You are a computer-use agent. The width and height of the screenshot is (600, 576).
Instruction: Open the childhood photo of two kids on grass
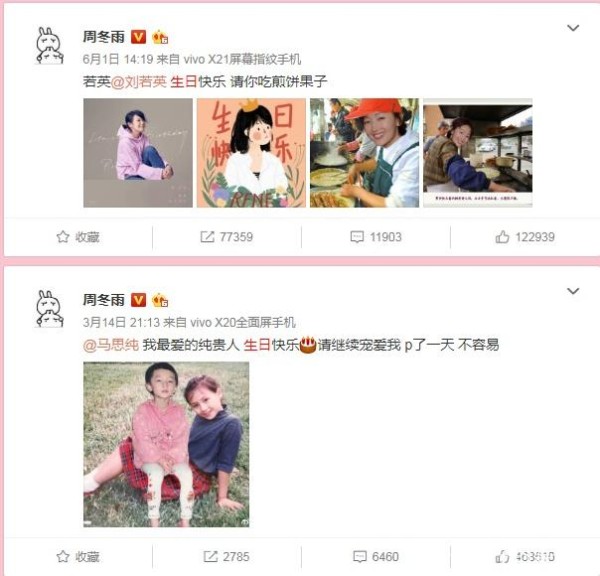tap(166, 445)
